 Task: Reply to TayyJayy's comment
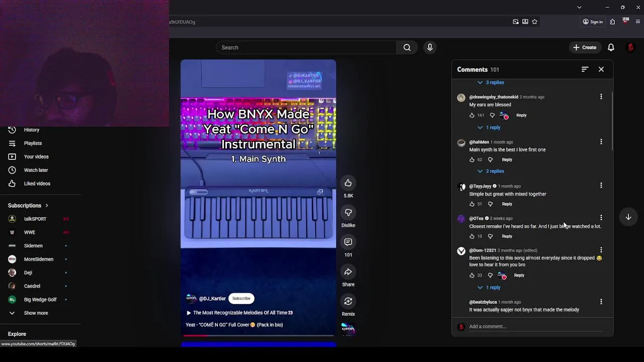point(507,204)
